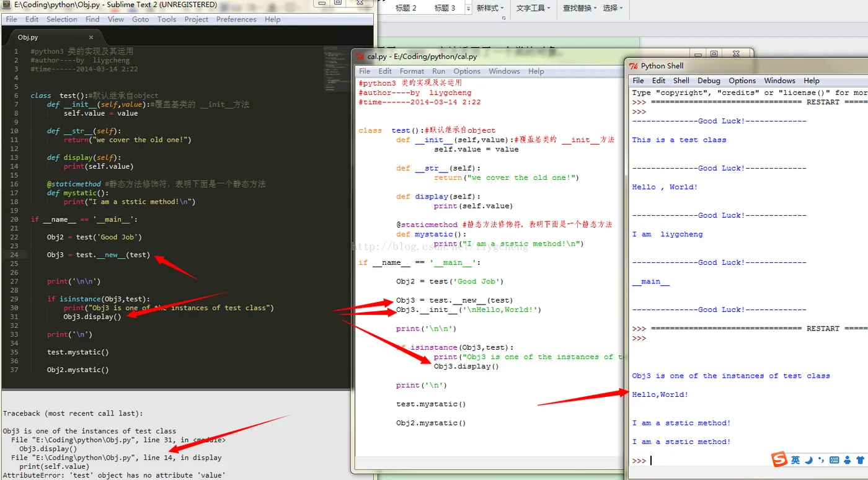Image resolution: width=868 pixels, height=480 pixels.
Task: Maximize the Sublime Text window
Action: (339, 2)
